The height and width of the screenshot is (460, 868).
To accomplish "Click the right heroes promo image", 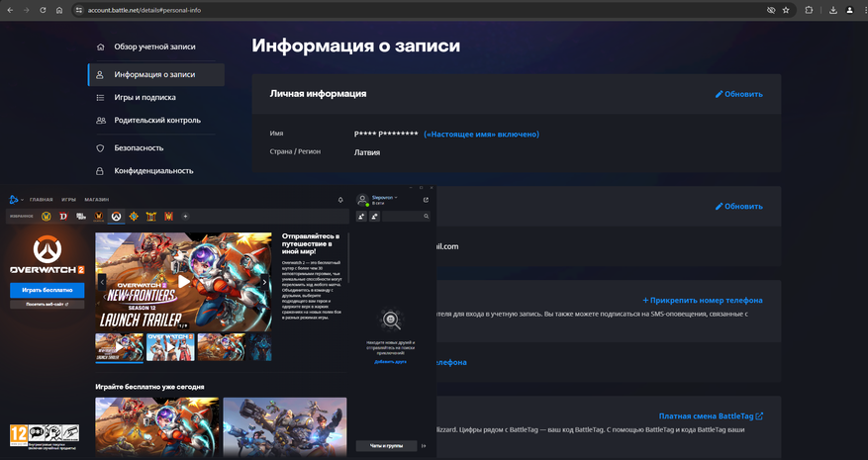I will [285, 426].
